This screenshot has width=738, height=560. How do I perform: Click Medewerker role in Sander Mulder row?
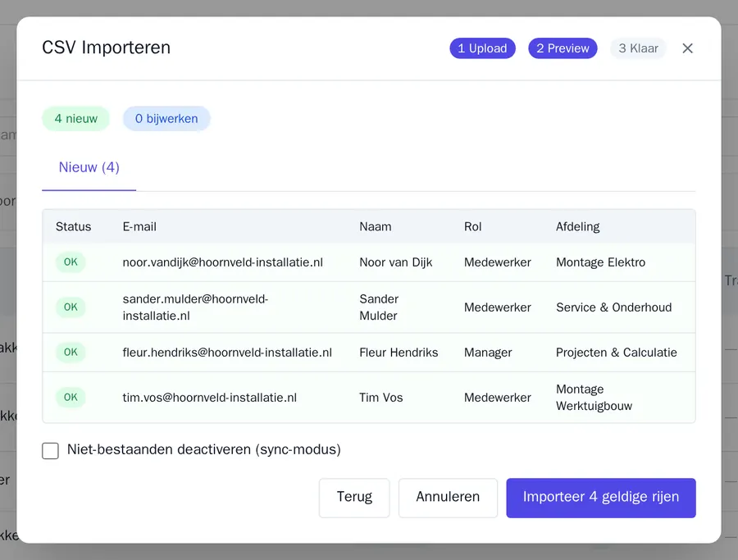[498, 307]
